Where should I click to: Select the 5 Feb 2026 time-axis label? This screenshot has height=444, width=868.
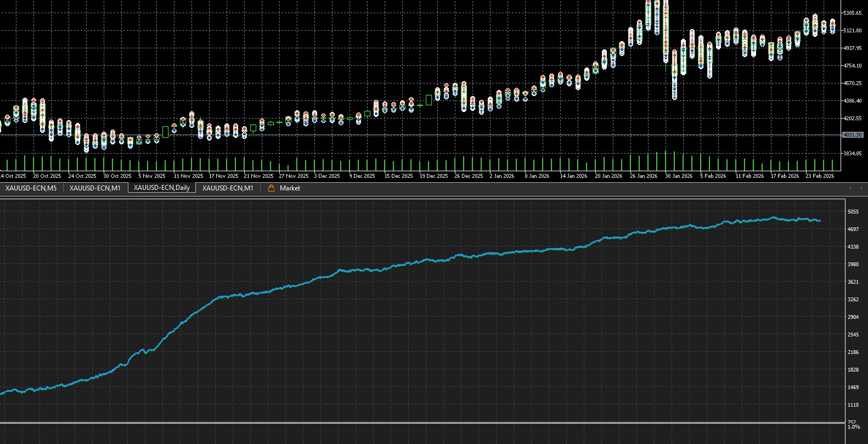pyautogui.click(x=713, y=176)
